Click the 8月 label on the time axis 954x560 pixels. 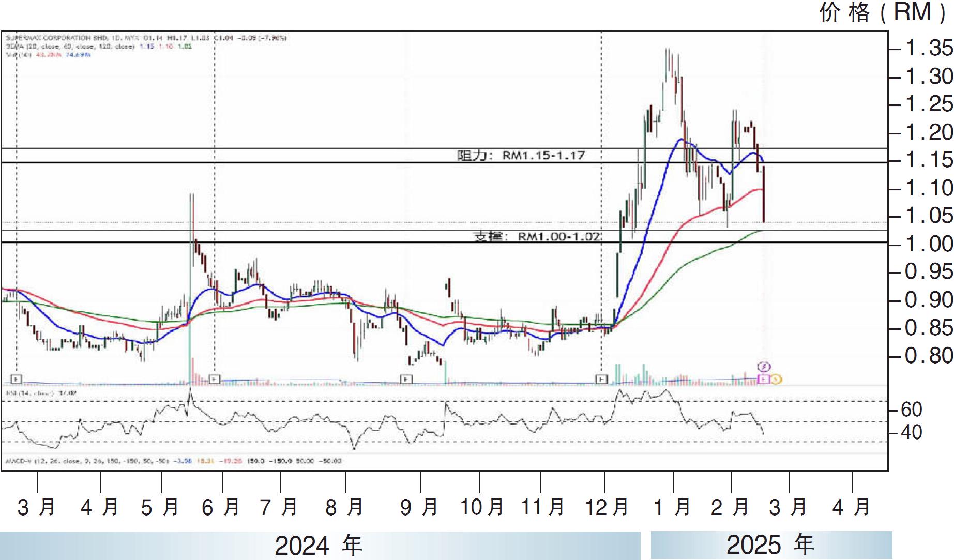[x=344, y=508]
